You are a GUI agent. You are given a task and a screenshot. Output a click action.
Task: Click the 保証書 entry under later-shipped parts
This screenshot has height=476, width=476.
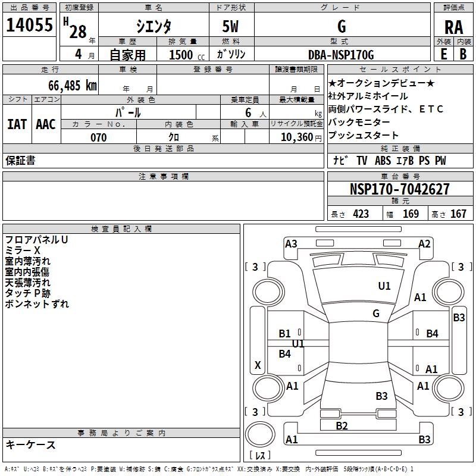[20, 160]
